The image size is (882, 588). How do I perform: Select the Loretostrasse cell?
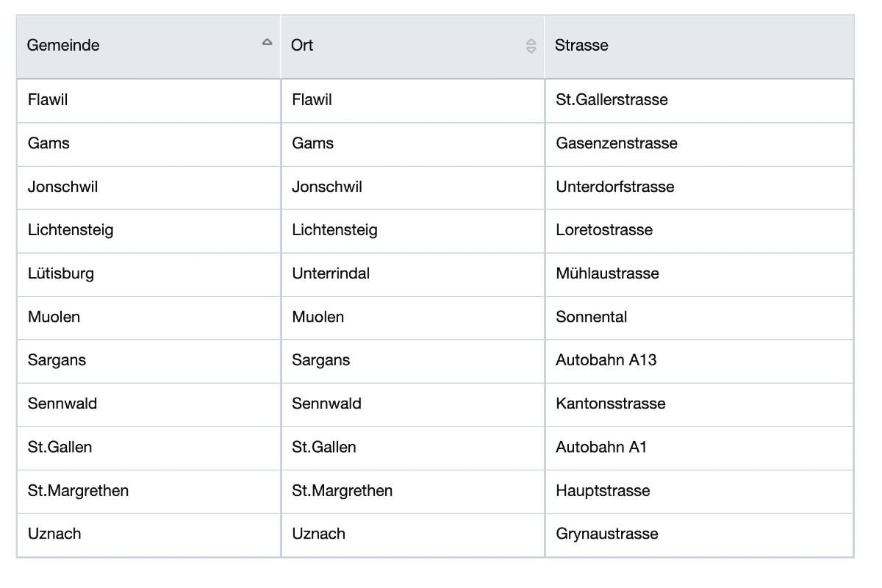coord(603,230)
